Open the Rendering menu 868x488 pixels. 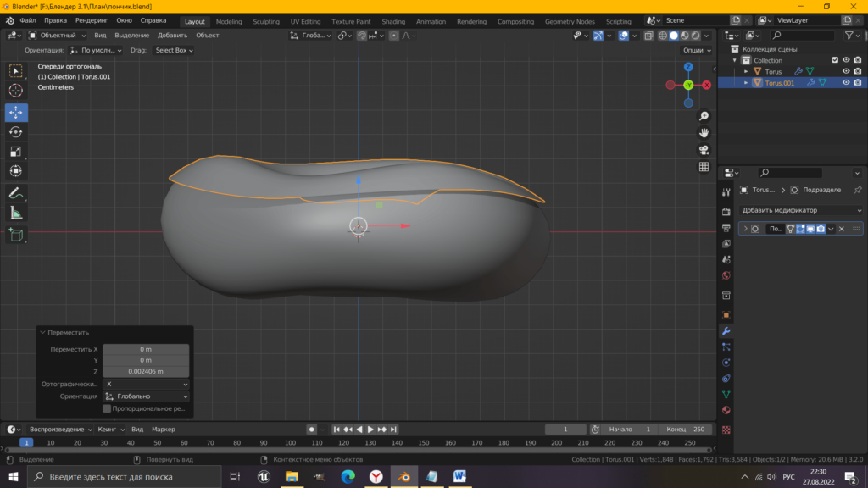(x=92, y=19)
